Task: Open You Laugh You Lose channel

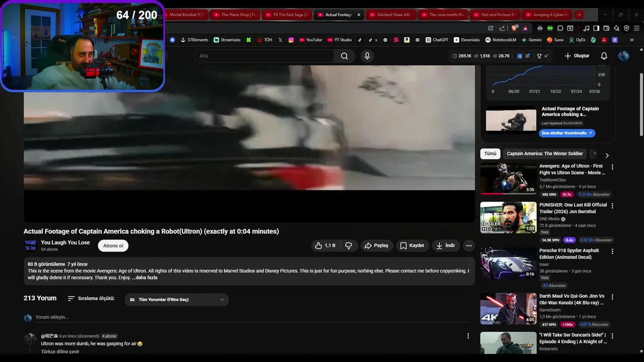Action: [x=65, y=242]
